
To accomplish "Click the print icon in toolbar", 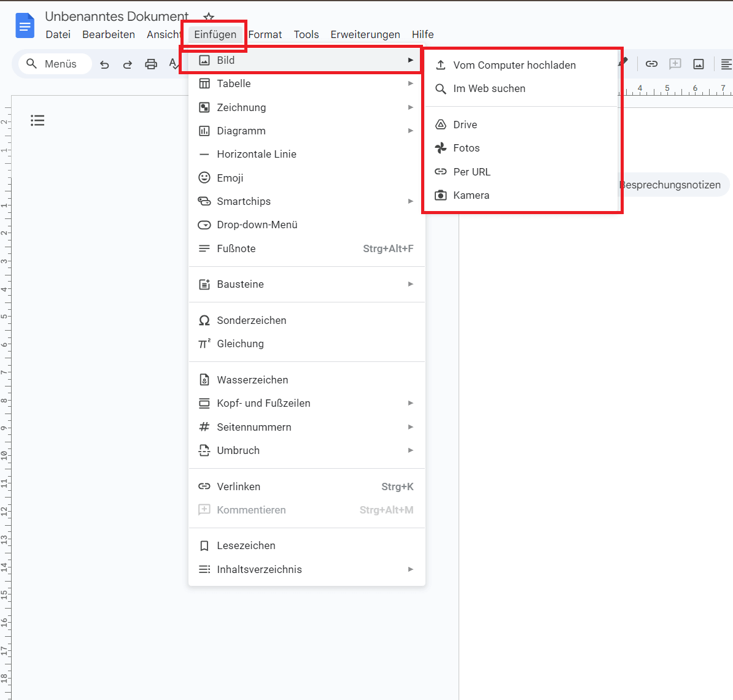I will tap(151, 64).
